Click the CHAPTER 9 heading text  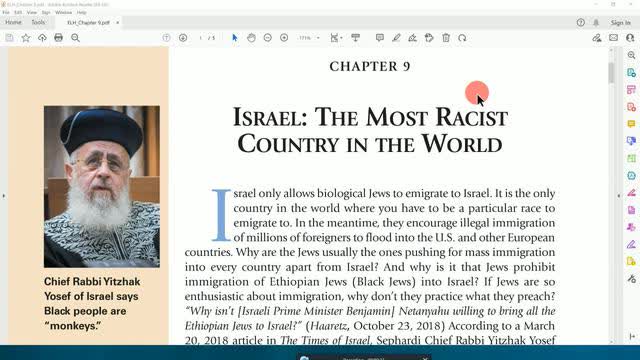[x=370, y=66]
